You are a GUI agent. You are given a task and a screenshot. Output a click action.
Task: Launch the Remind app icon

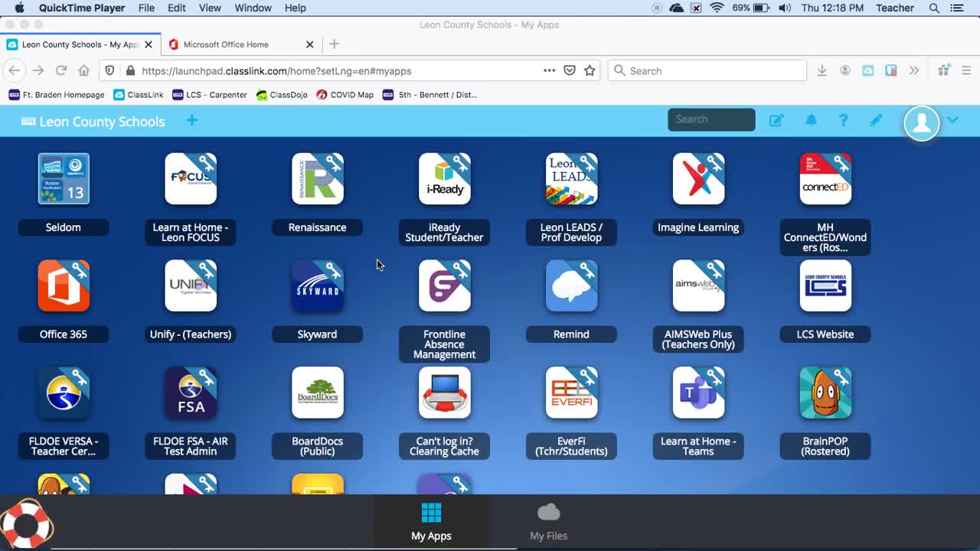572,286
